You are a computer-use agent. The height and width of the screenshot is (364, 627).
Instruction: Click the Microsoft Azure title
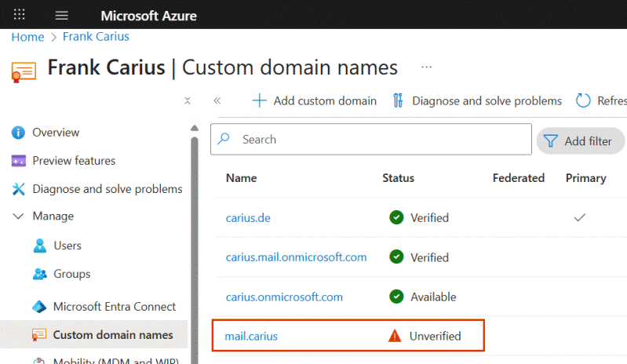click(x=149, y=16)
